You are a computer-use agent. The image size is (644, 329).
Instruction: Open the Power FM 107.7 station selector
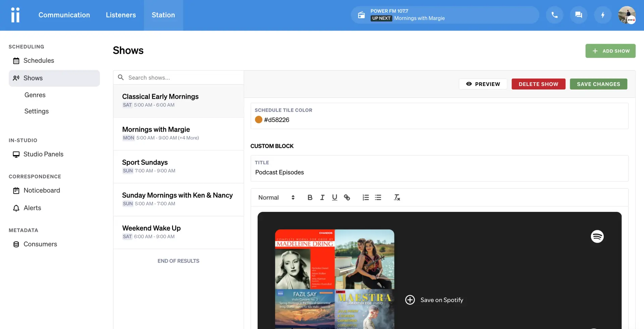coord(444,15)
